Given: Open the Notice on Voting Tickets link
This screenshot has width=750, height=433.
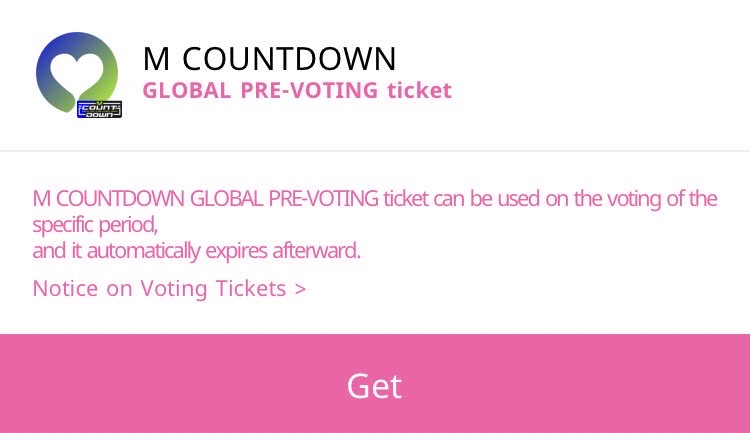Looking at the screenshot, I should [169, 289].
